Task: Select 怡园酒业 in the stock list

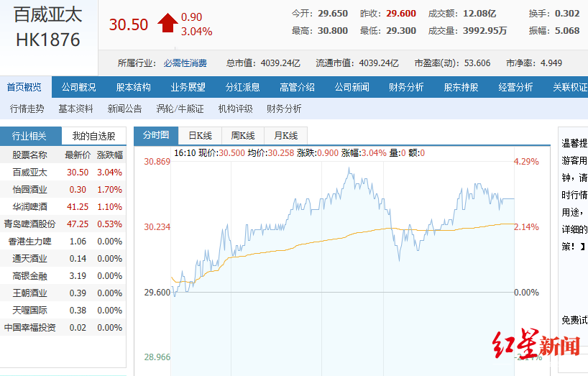Action: click(x=29, y=189)
